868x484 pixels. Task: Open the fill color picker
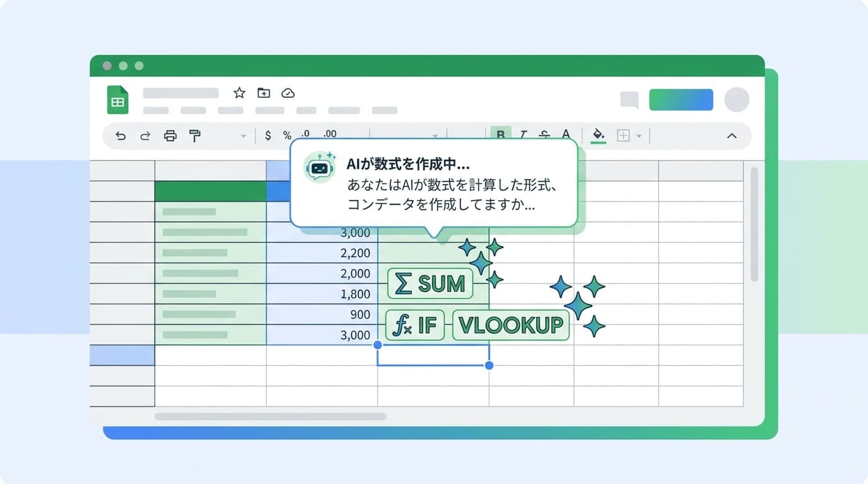pos(598,135)
